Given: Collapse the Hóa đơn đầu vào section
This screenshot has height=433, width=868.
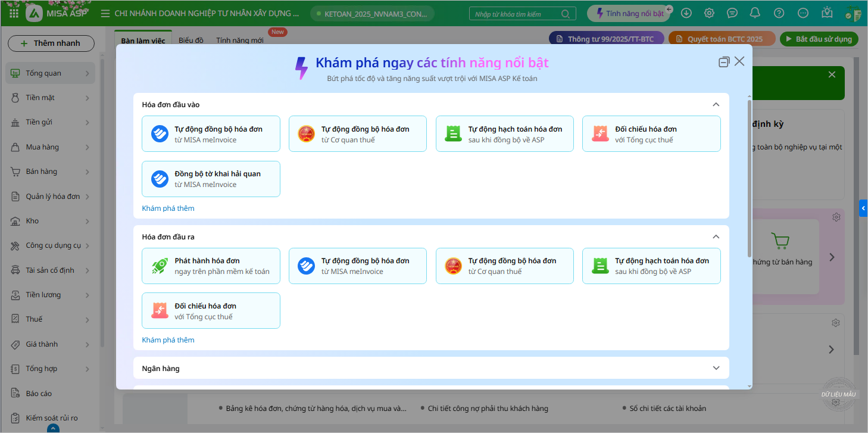Looking at the screenshot, I should point(716,105).
